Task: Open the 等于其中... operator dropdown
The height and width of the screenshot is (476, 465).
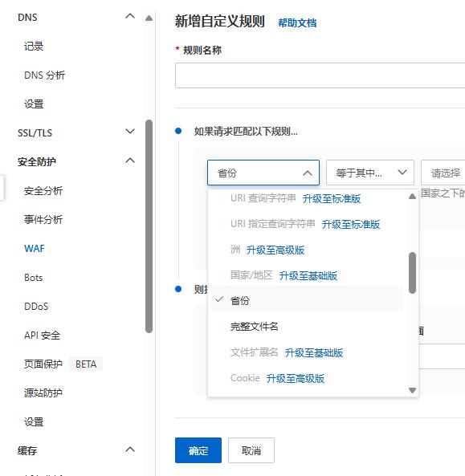Action: tap(370, 173)
